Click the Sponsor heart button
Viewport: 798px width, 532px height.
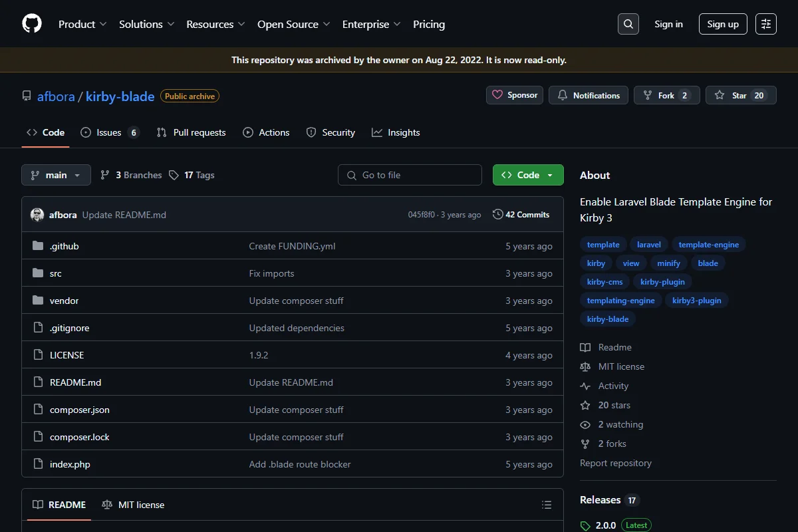point(515,95)
